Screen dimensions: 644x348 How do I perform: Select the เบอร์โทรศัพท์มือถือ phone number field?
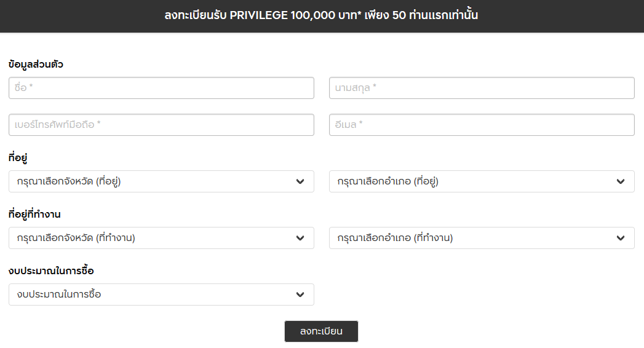pos(161,125)
